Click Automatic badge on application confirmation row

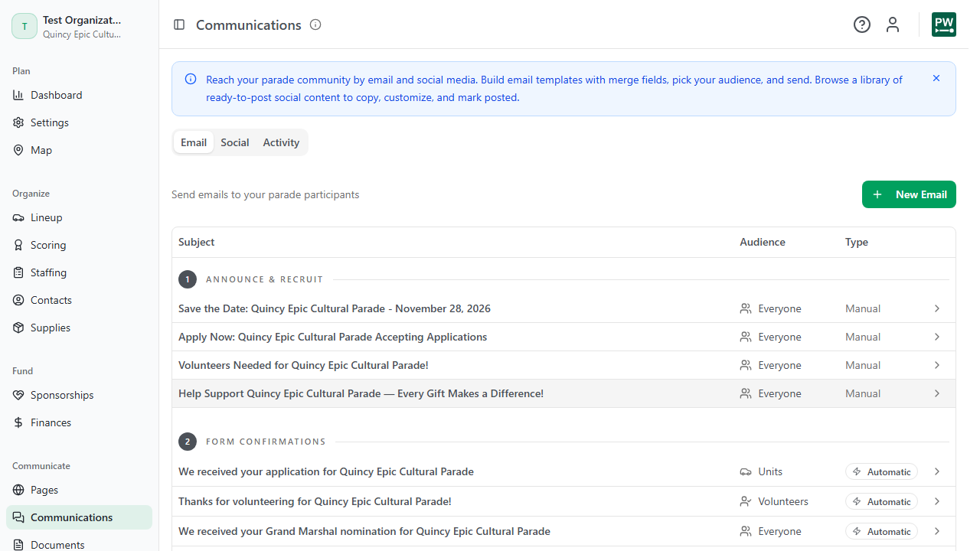click(881, 471)
